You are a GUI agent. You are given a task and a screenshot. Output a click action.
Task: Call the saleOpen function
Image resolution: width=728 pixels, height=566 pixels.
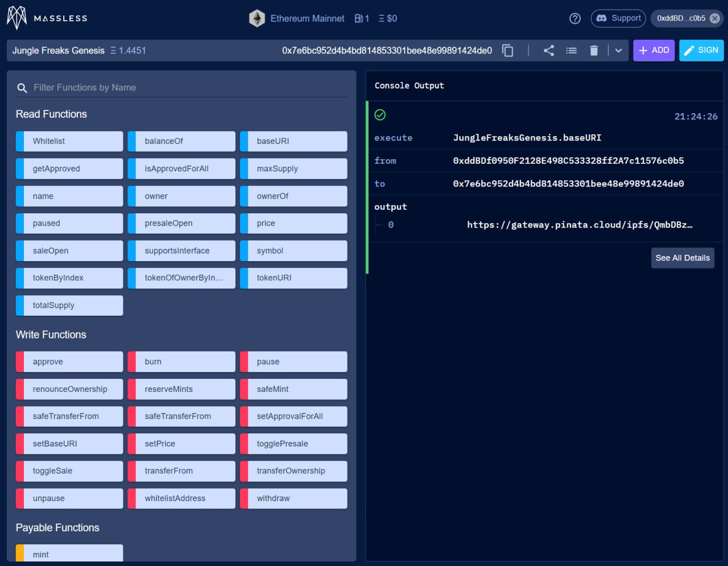(x=69, y=250)
